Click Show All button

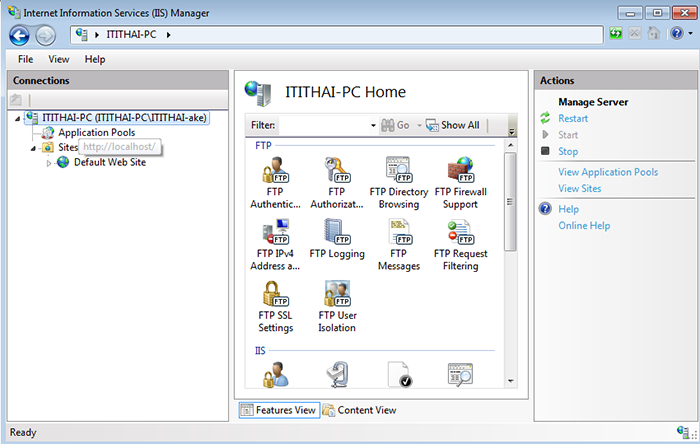coord(453,125)
